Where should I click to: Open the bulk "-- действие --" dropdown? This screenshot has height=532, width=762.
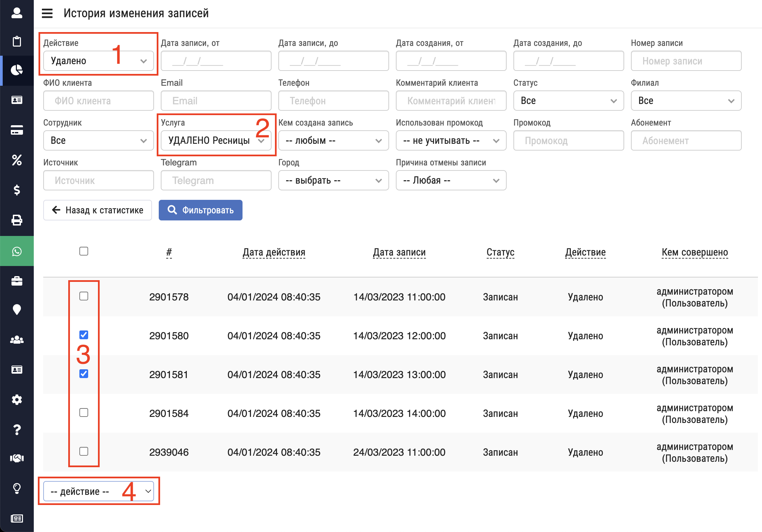(98, 491)
